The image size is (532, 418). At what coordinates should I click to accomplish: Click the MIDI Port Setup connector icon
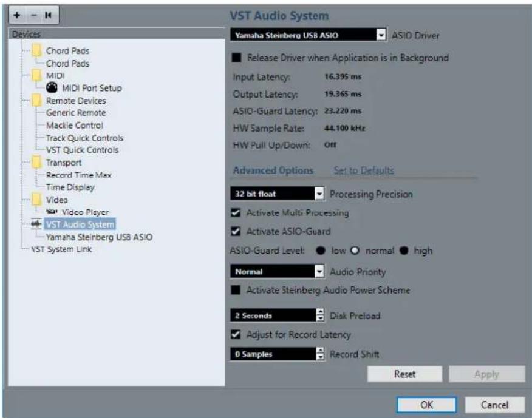coord(52,88)
